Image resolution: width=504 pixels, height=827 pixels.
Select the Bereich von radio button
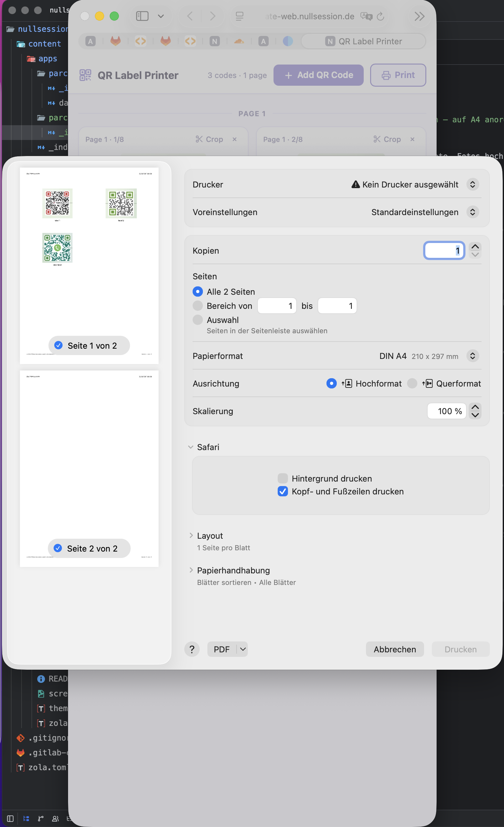pos(198,305)
